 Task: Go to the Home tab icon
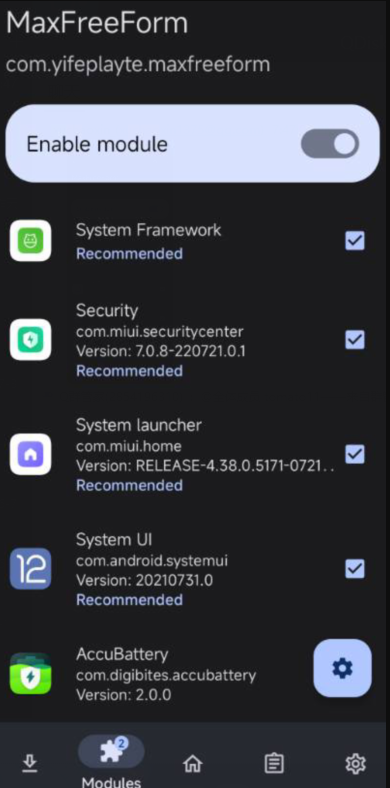point(192,764)
